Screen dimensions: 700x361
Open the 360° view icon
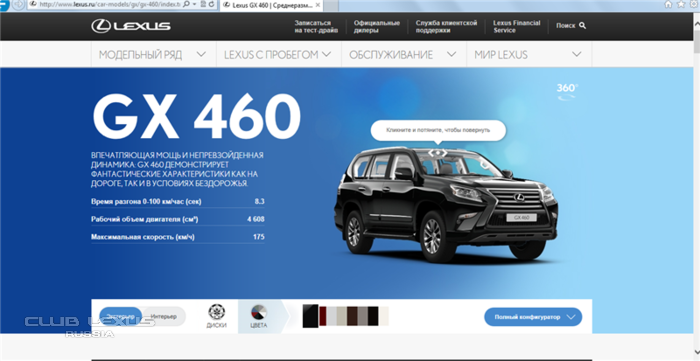click(567, 91)
